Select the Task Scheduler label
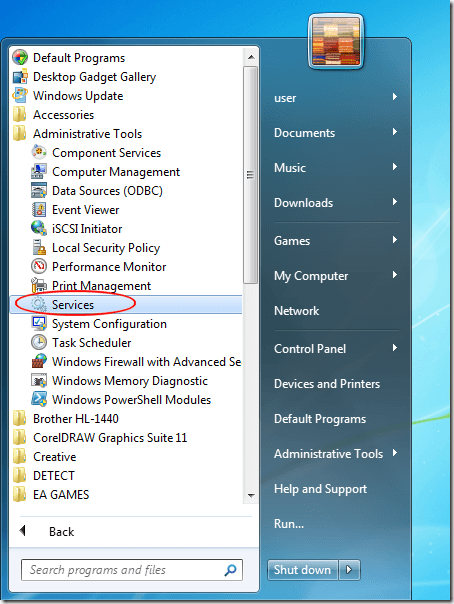The width and height of the screenshot is (454, 604). (92, 343)
